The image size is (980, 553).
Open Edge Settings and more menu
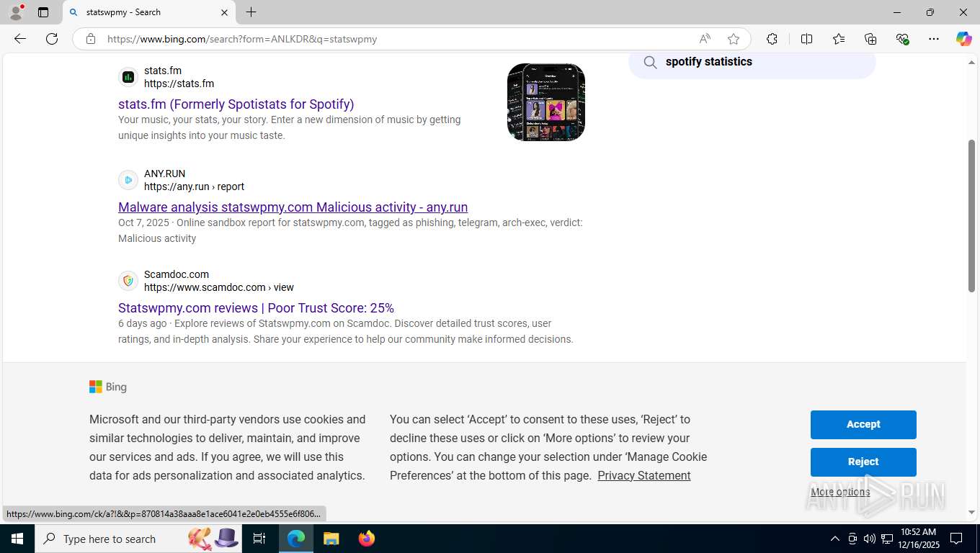point(934,39)
